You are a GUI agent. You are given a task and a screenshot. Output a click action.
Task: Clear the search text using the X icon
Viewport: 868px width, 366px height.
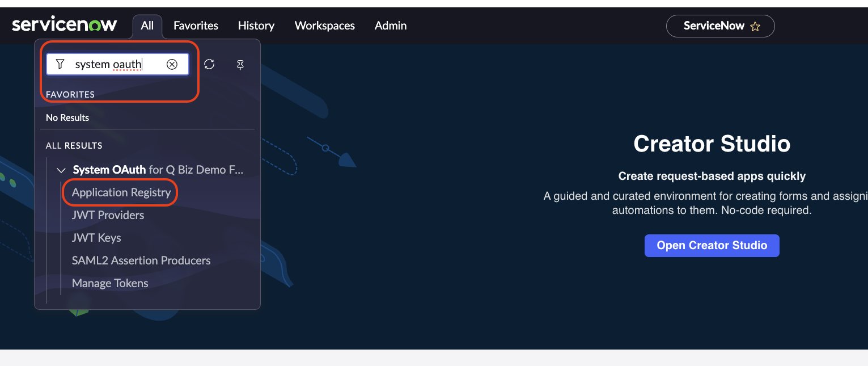click(172, 64)
